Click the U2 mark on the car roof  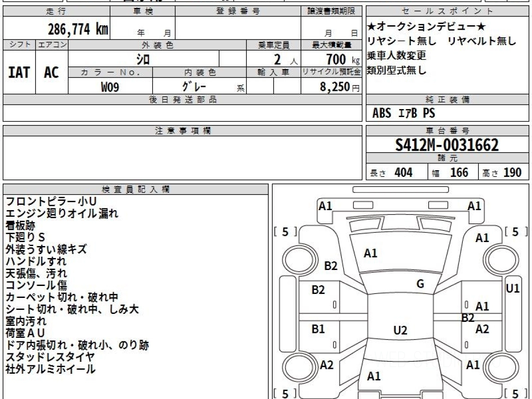tap(400, 330)
